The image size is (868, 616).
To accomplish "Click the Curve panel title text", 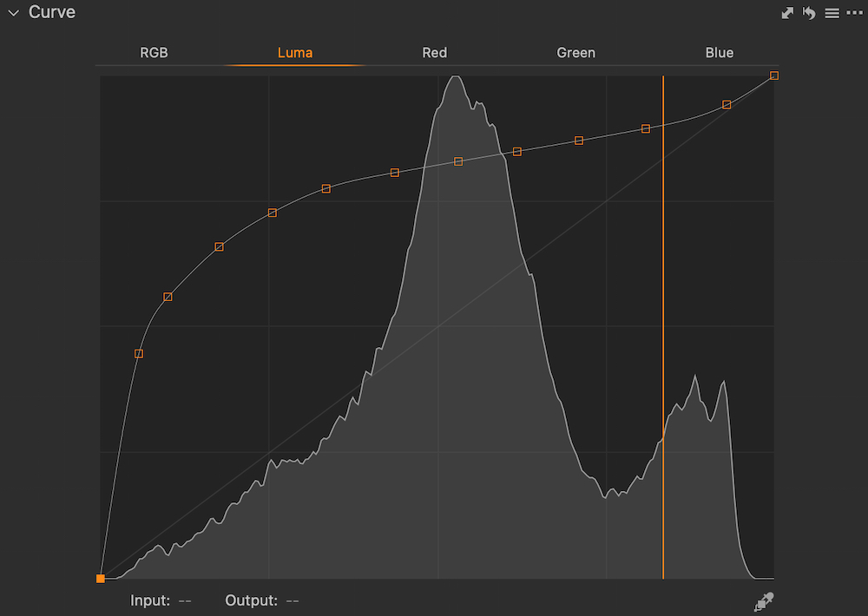I will [52, 13].
